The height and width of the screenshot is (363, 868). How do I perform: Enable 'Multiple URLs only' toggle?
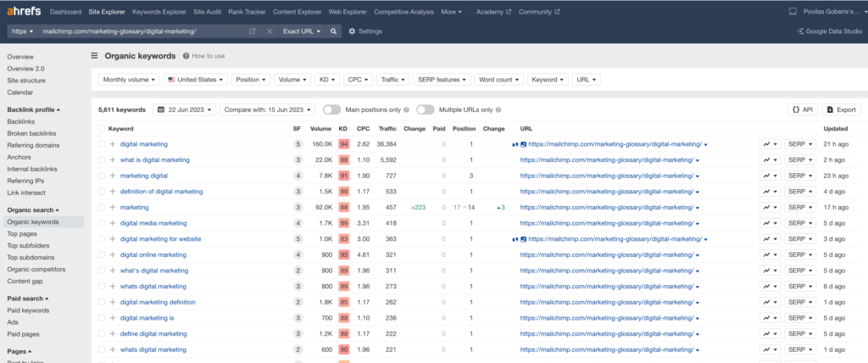pyautogui.click(x=425, y=109)
